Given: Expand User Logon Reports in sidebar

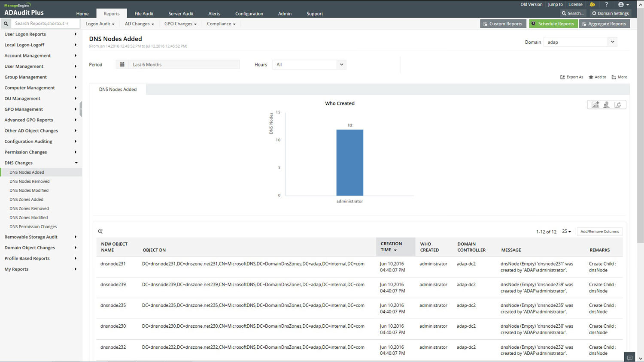Looking at the screenshot, I should [x=41, y=34].
